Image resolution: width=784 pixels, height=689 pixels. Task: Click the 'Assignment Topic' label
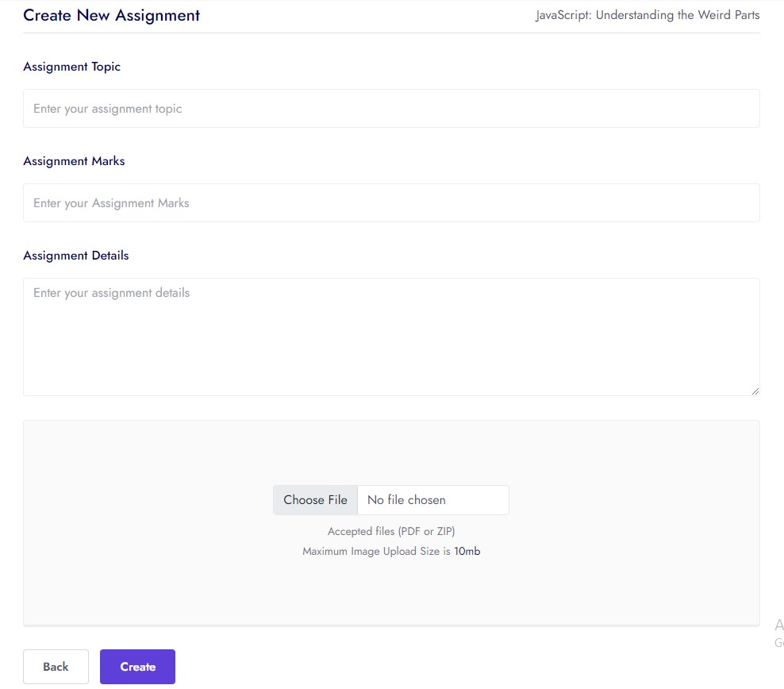[x=72, y=67]
